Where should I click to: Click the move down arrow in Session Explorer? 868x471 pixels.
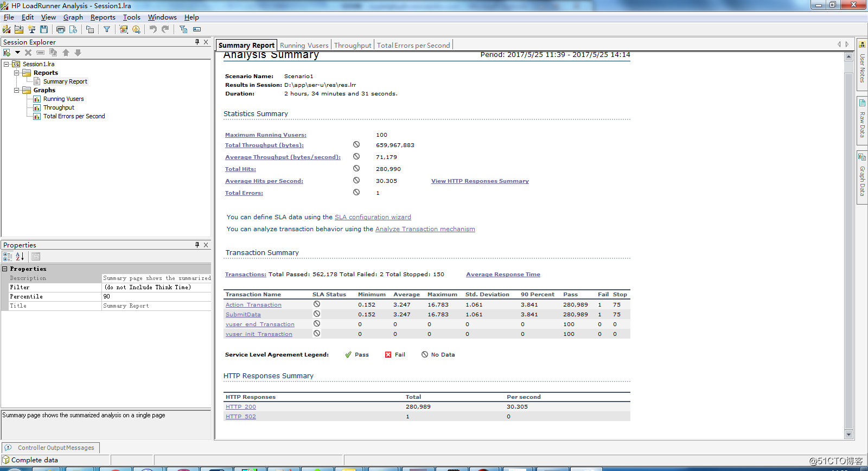(78, 53)
